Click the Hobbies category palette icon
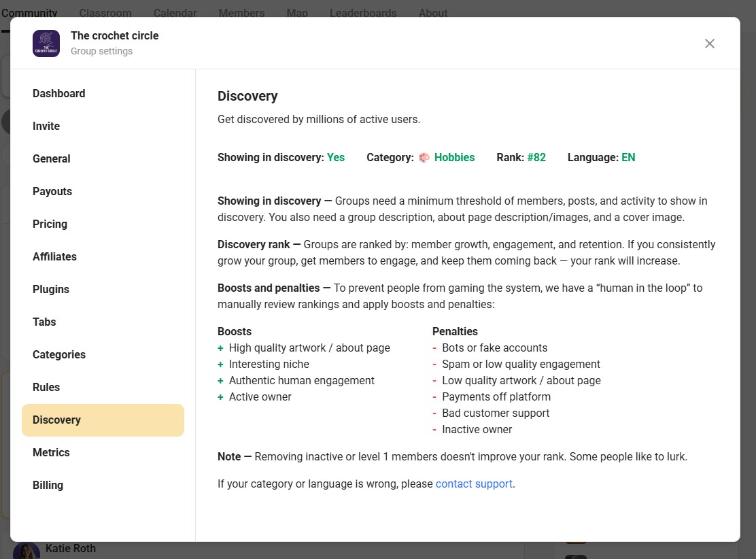The height and width of the screenshot is (559, 756). point(424,158)
